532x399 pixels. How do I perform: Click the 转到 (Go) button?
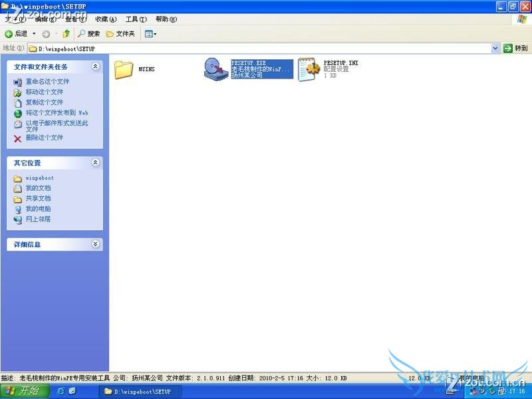(x=516, y=49)
